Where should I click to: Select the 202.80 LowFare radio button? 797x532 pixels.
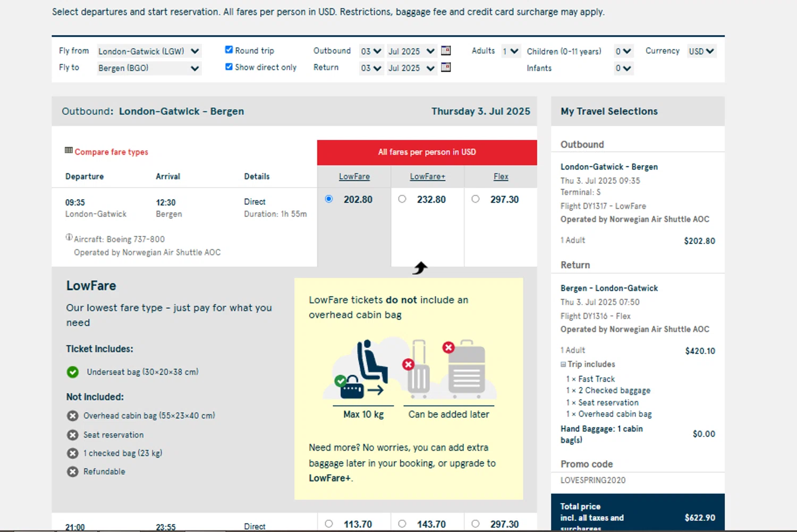[329, 199]
